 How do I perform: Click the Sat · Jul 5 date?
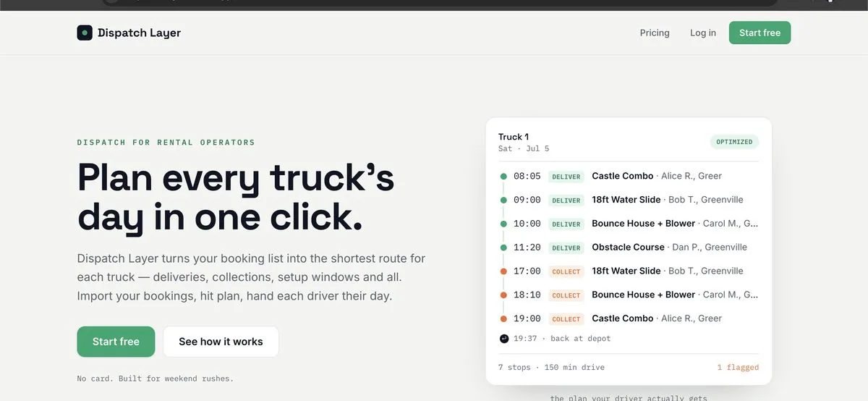click(x=524, y=148)
